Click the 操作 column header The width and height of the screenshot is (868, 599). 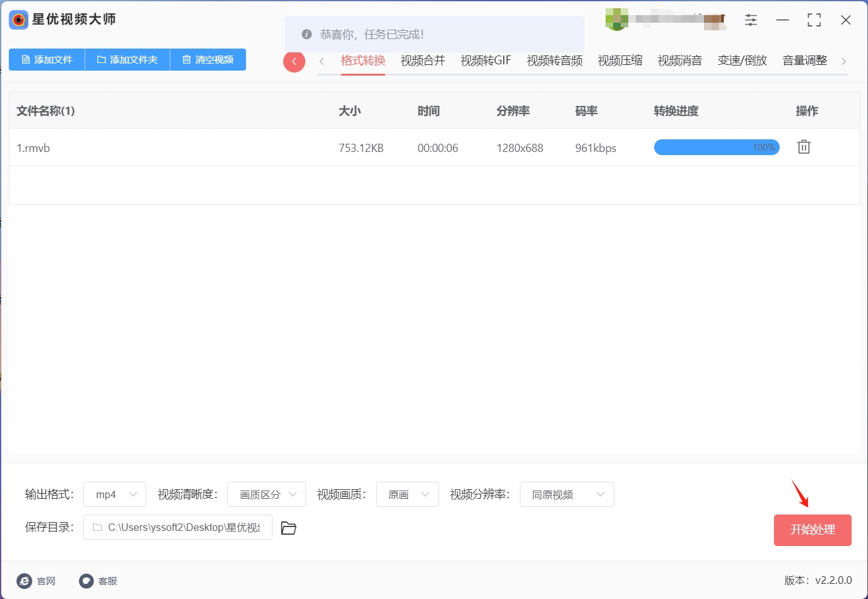[x=807, y=111]
